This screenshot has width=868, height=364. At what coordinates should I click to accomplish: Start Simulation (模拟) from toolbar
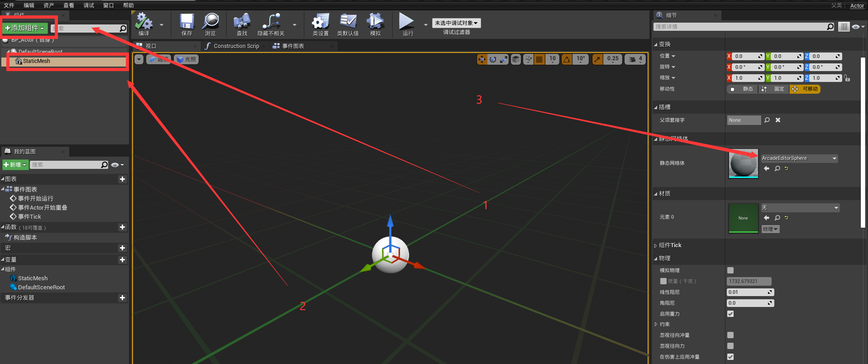[x=375, y=22]
